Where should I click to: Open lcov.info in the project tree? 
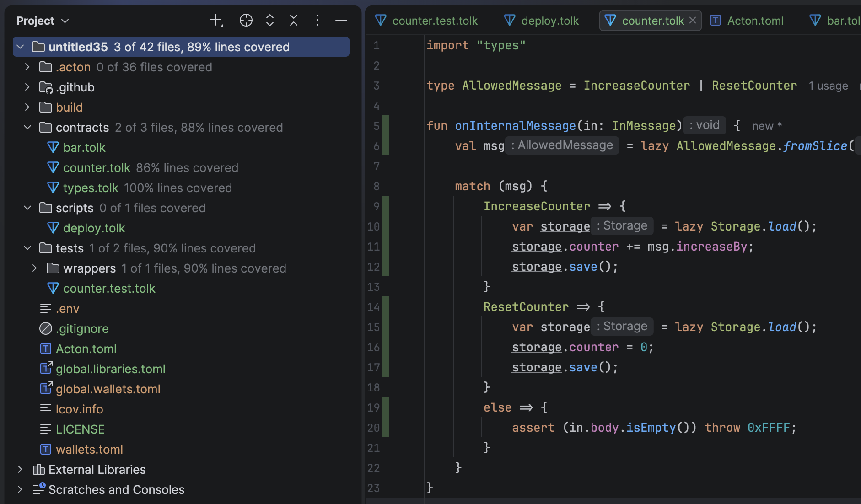79,409
